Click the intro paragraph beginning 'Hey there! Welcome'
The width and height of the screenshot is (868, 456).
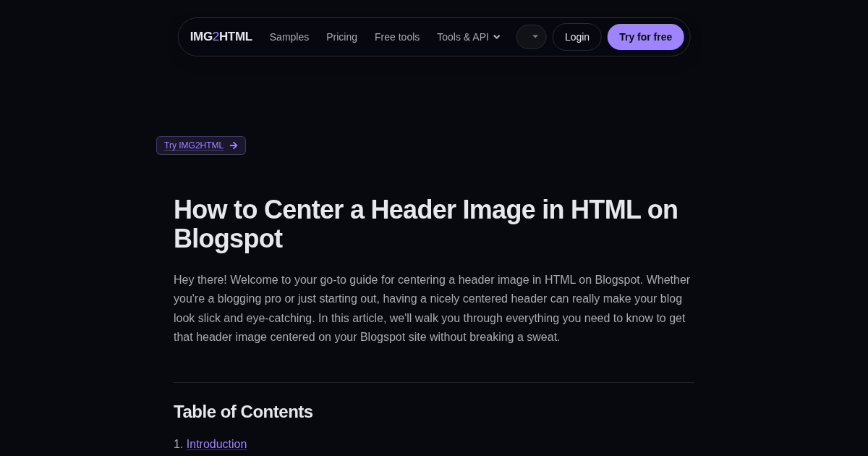click(433, 308)
